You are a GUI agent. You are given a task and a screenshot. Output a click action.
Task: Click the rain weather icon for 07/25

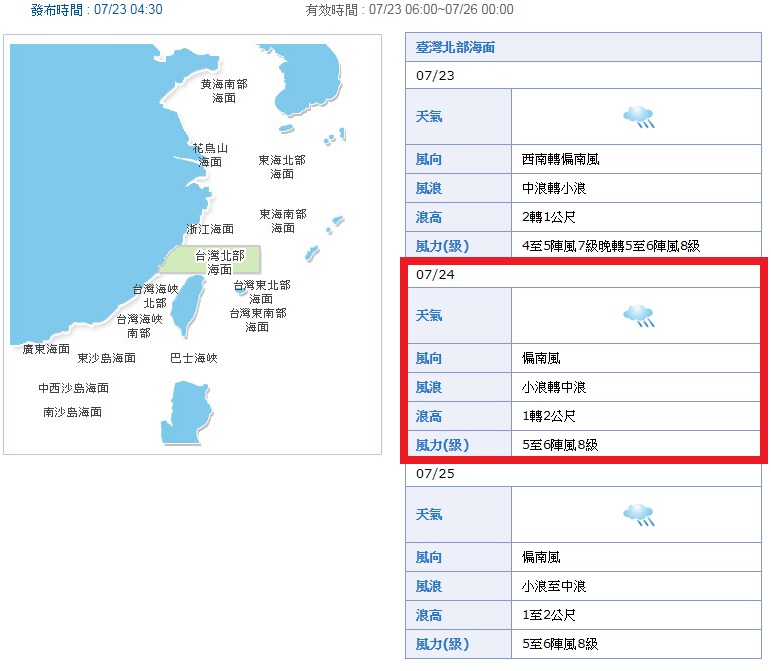639,515
